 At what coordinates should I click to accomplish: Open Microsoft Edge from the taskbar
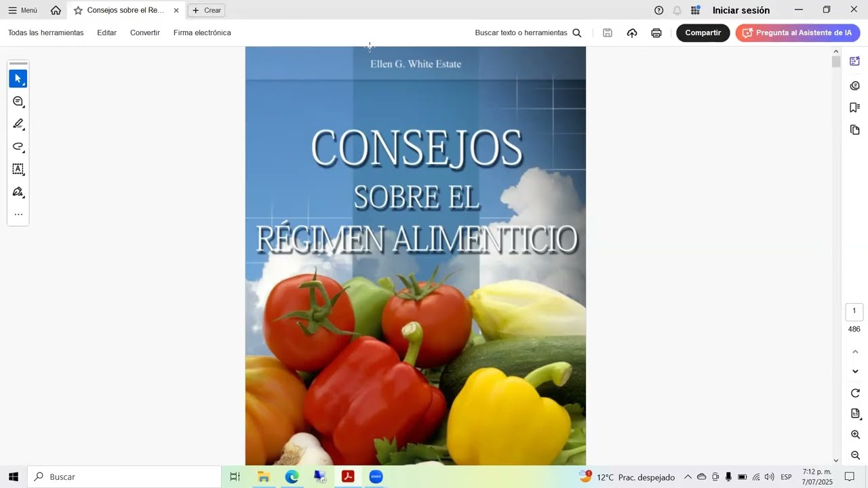292,476
